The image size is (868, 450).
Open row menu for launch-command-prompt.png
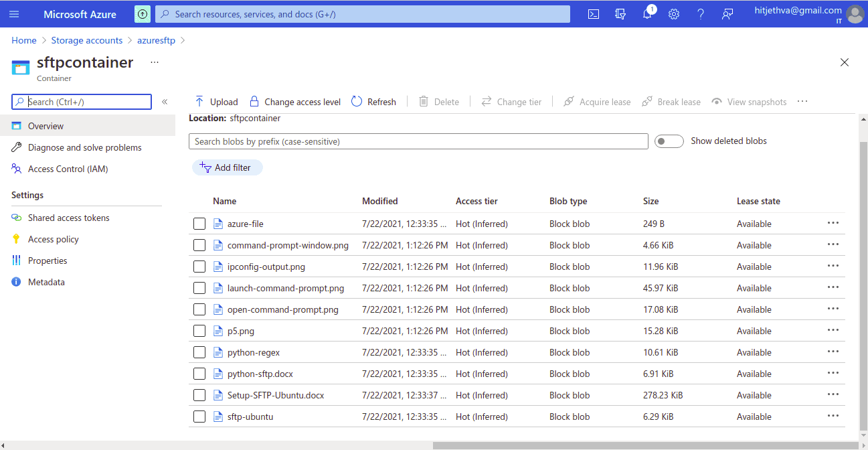(x=833, y=287)
